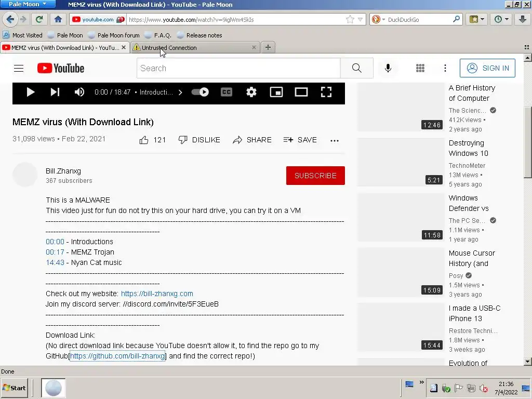The width and height of the screenshot is (532, 399).
Task: Click the SHARE button
Action: point(252,140)
